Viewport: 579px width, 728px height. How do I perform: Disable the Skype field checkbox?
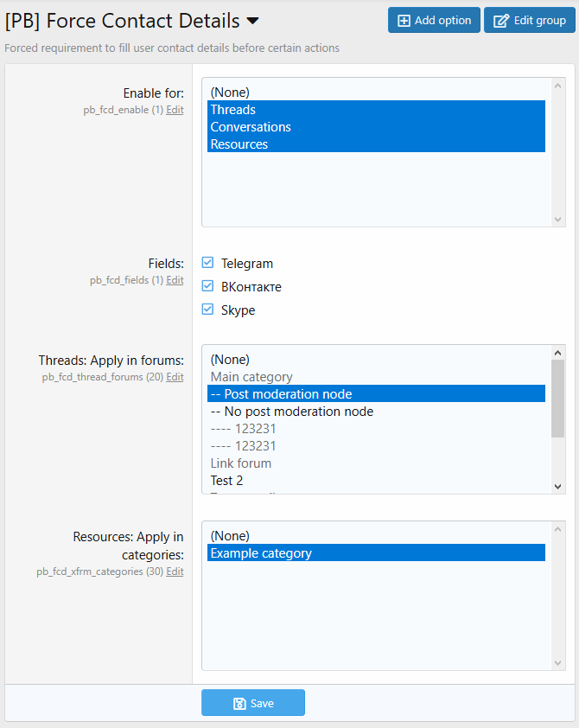click(207, 310)
